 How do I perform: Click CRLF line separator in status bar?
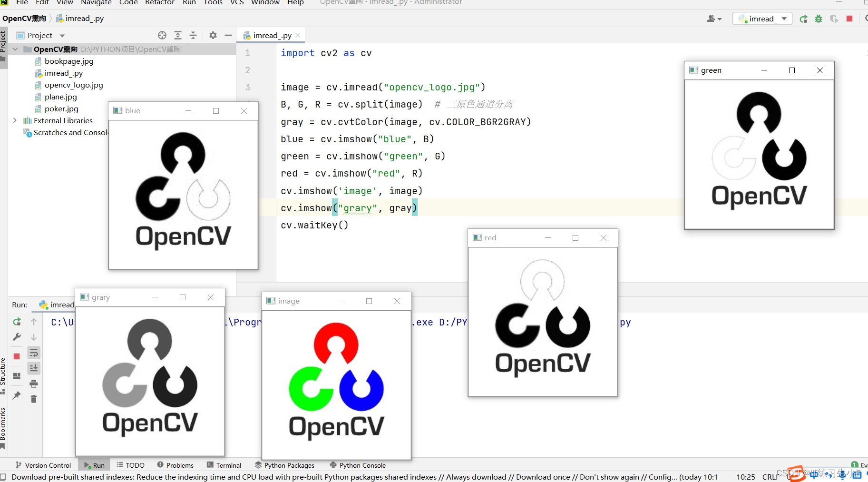(x=770, y=477)
